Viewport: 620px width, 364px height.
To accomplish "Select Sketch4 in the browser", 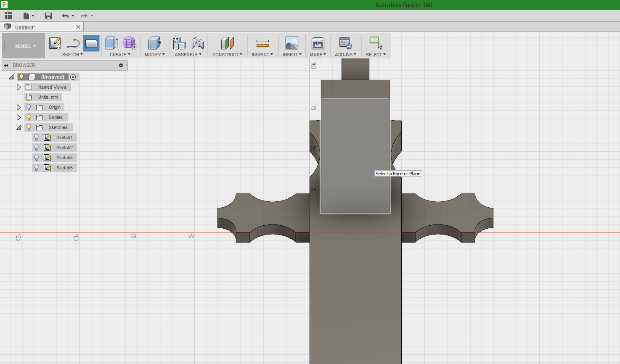I will point(64,158).
